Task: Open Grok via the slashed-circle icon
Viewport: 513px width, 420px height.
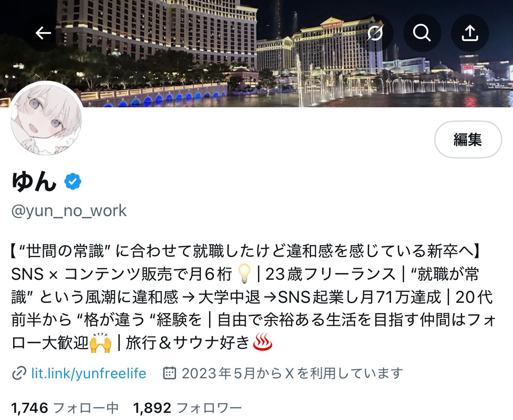Action: (x=375, y=33)
